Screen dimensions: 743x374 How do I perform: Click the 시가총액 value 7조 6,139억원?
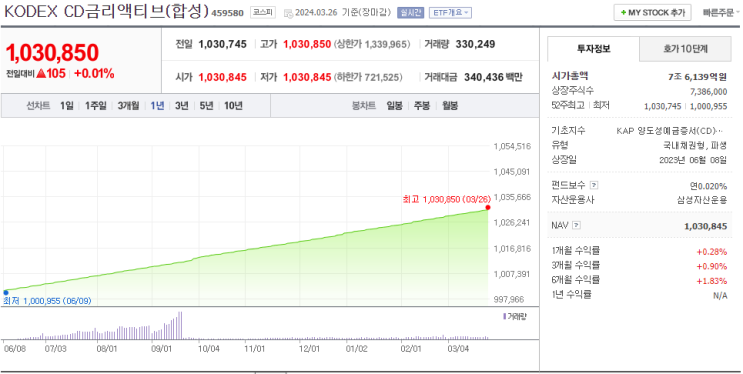(697, 77)
